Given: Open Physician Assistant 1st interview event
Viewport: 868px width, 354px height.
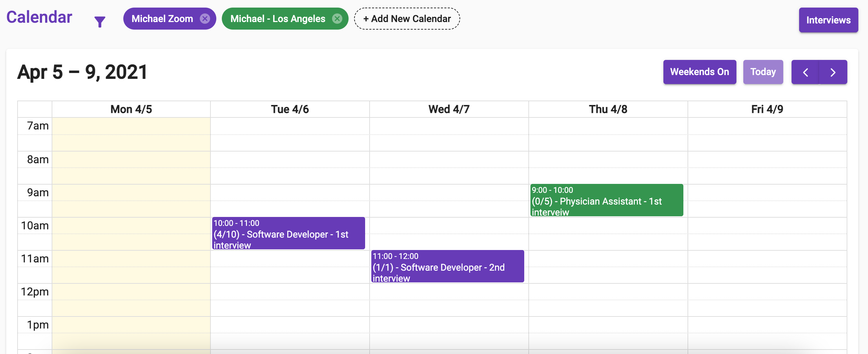Looking at the screenshot, I should (607, 200).
